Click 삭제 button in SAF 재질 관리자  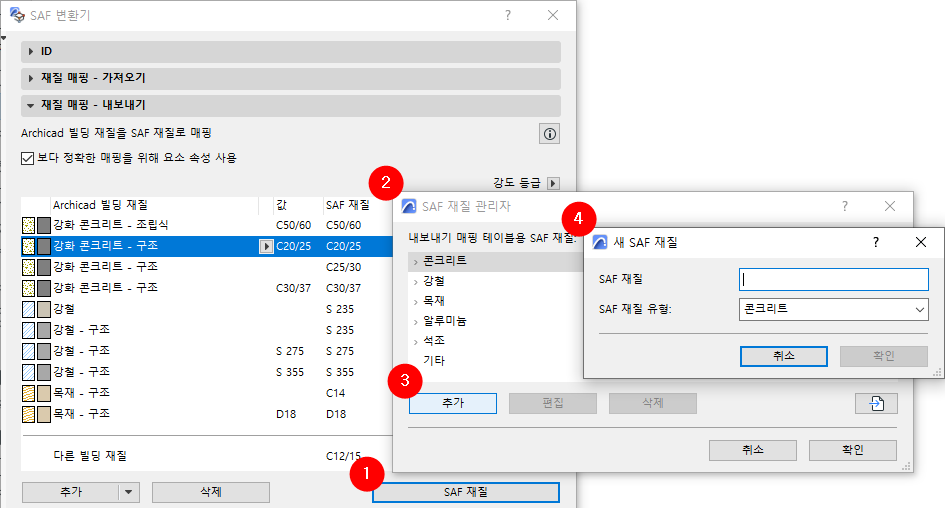click(x=653, y=403)
